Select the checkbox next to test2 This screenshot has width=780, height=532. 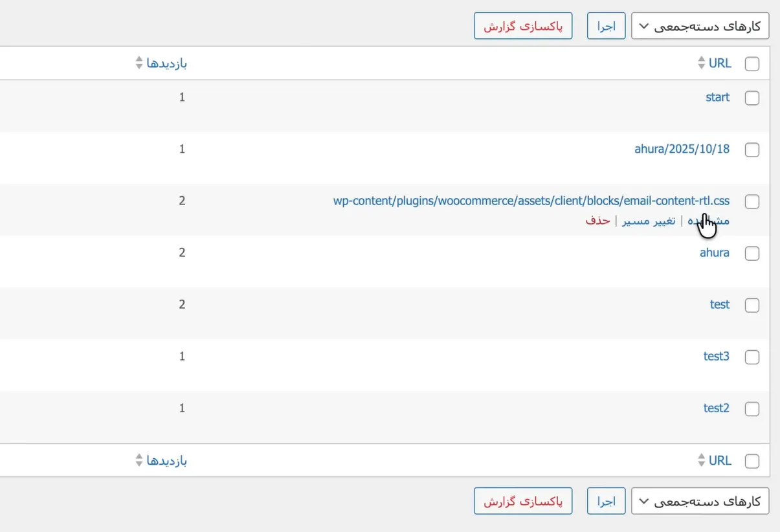coord(752,409)
